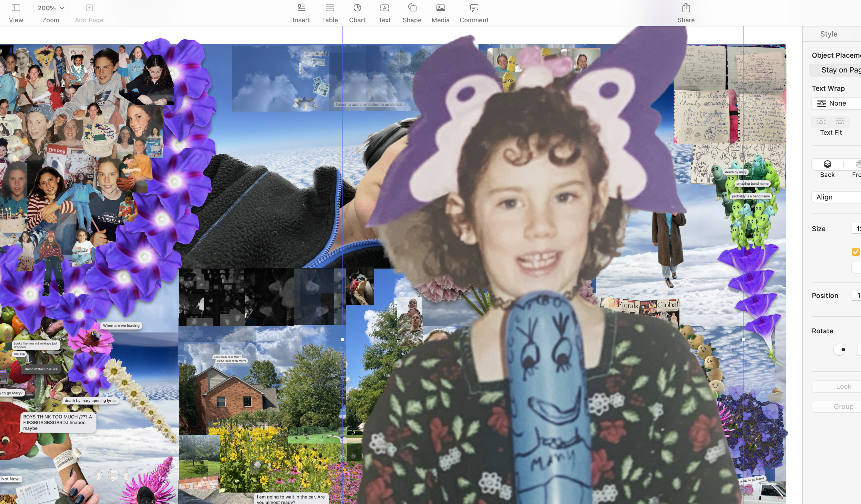Click the Group button
The image size is (861, 504).
tap(836, 406)
